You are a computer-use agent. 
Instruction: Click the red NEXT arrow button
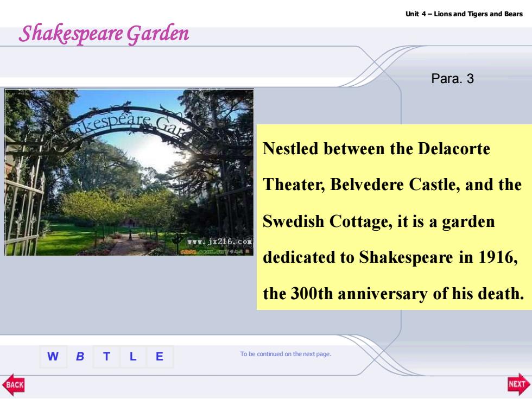[x=518, y=384]
